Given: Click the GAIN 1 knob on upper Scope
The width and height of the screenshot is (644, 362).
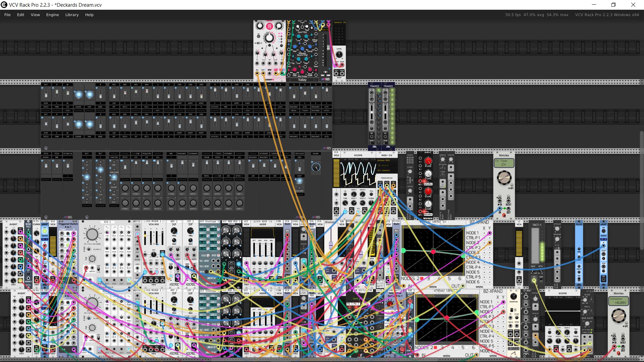Looking at the screenshot, I should pyautogui.click(x=354, y=194).
